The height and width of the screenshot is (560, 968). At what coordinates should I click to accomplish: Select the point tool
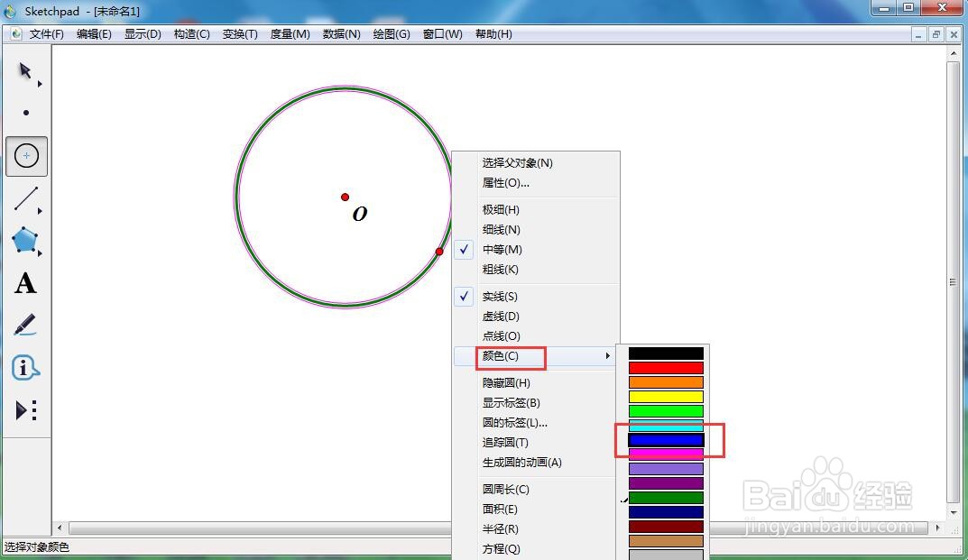(25, 112)
